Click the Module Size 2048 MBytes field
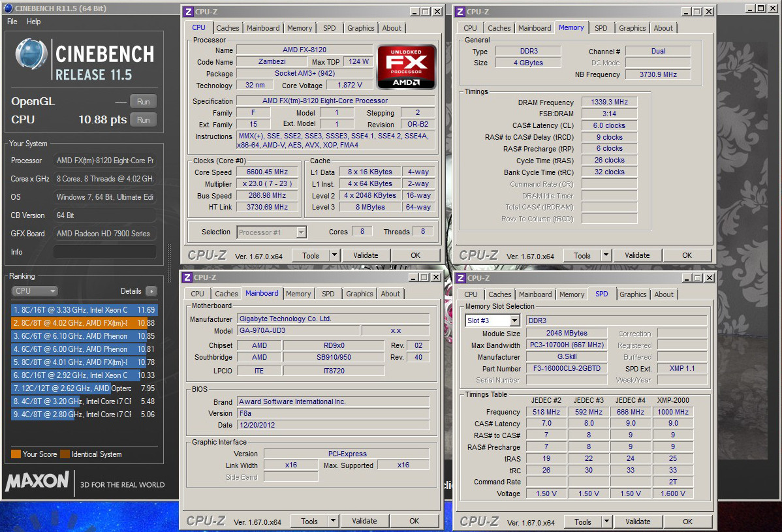The width and height of the screenshot is (782, 532). point(567,333)
